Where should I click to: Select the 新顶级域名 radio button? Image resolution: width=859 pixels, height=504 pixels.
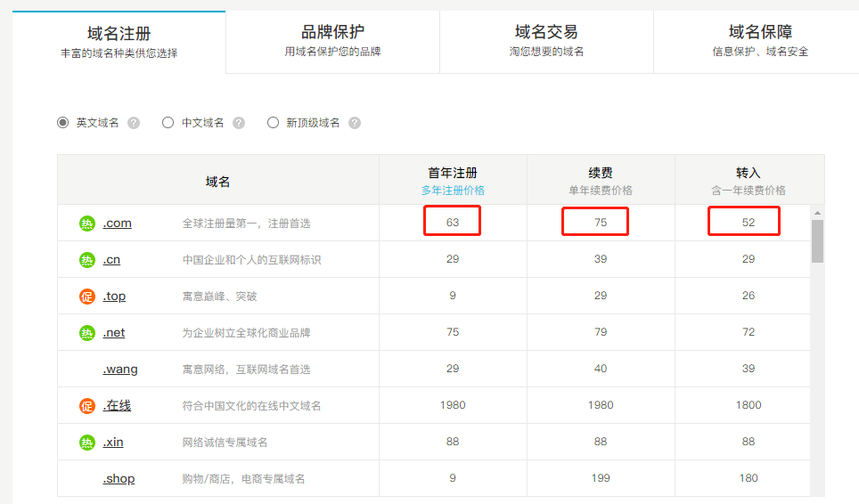coord(273,123)
